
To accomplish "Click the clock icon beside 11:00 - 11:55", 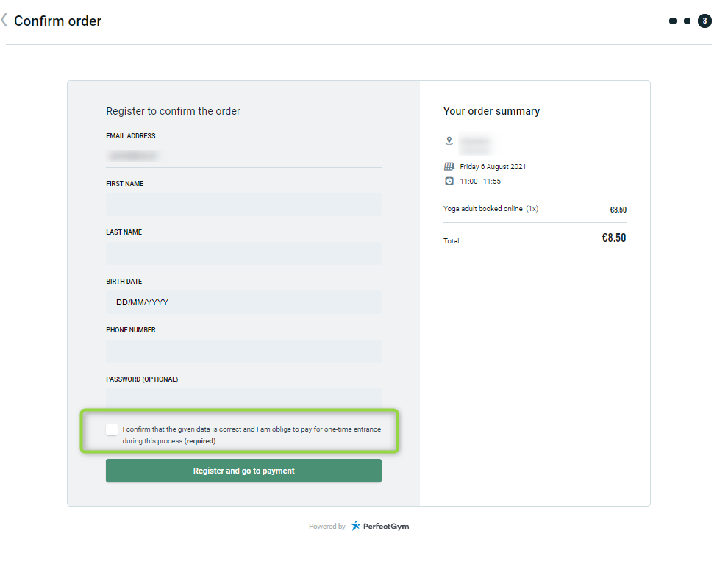I will 449,181.
